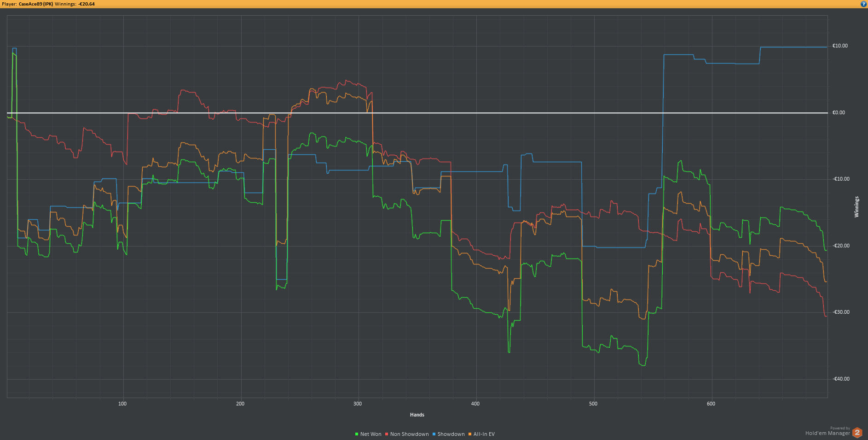Click the blue Showdown legend swatch
Image resolution: width=868 pixels, height=440 pixels.
pyautogui.click(x=434, y=434)
